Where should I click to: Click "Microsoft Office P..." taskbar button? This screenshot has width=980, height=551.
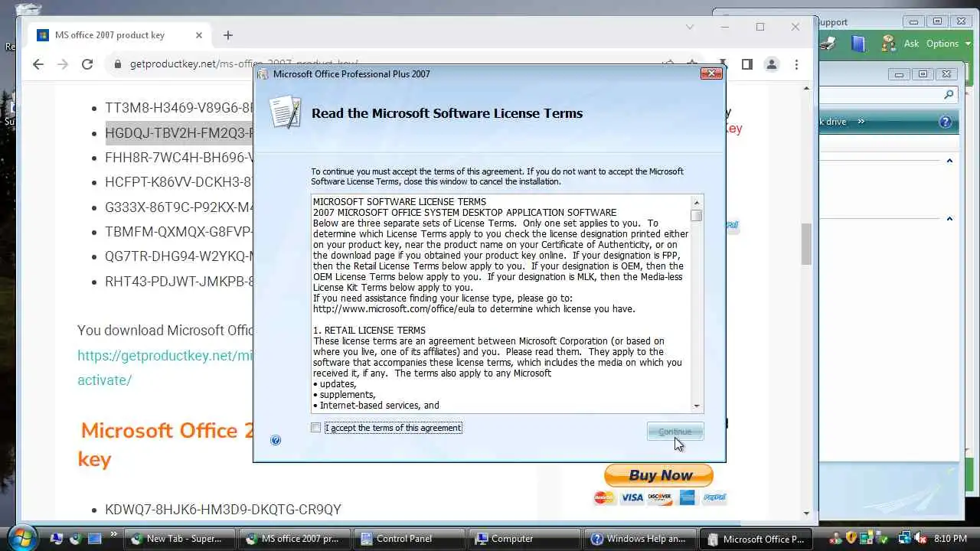(756, 539)
